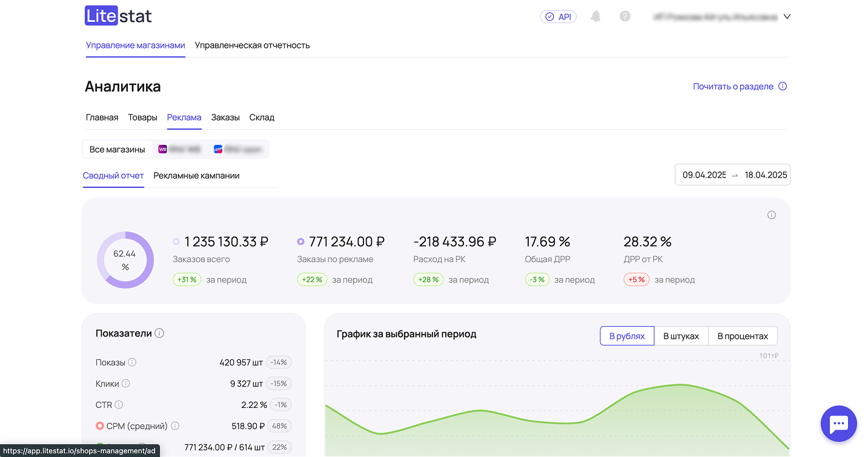Click info icon next to Показатели
This screenshot has width=868, height=457.
coord(159,333)
